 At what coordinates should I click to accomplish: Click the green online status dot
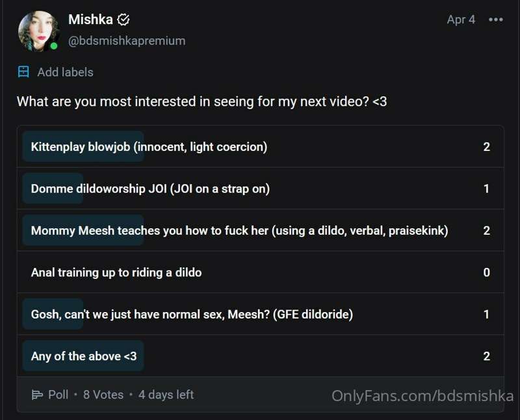54,46
